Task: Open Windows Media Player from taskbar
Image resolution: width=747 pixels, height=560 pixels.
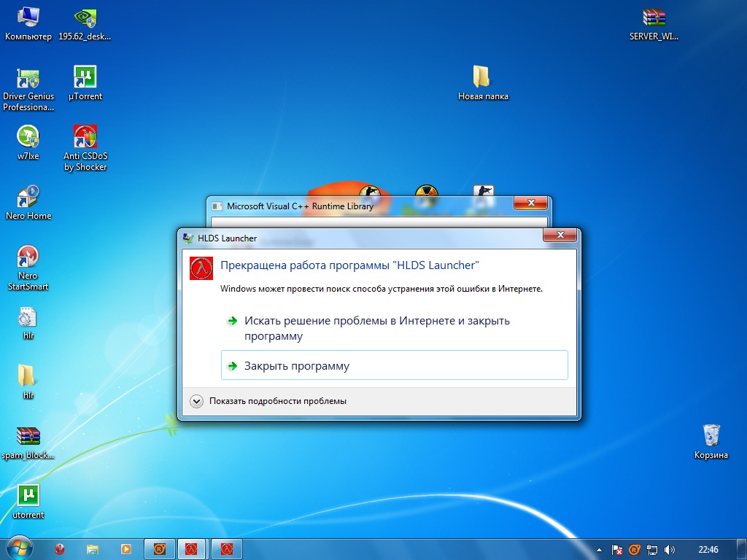Action: tap(125, 549)
